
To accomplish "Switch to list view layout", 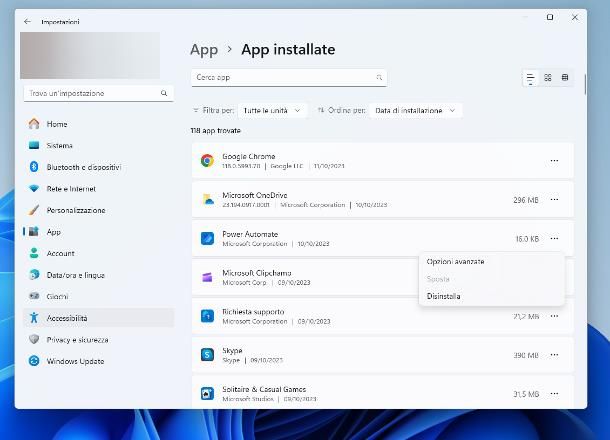I will tap(530, 78).
